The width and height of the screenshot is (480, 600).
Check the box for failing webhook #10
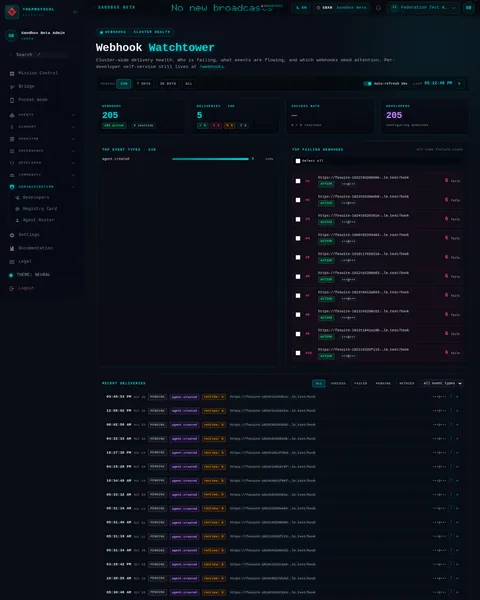click(x=298, y=353)
